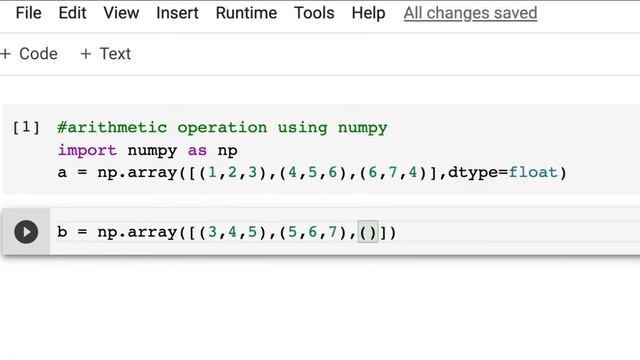This screenshot has width=640, height=360.
Task: Click the comment line '#arithmetic operation using numpy'
Action: (222, 128)
